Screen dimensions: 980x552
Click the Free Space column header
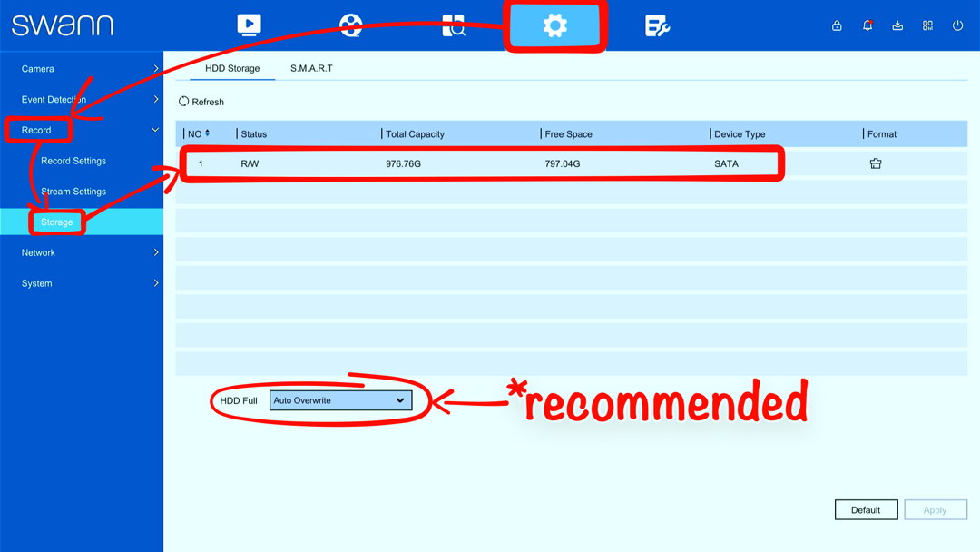[x=568, y=133]
